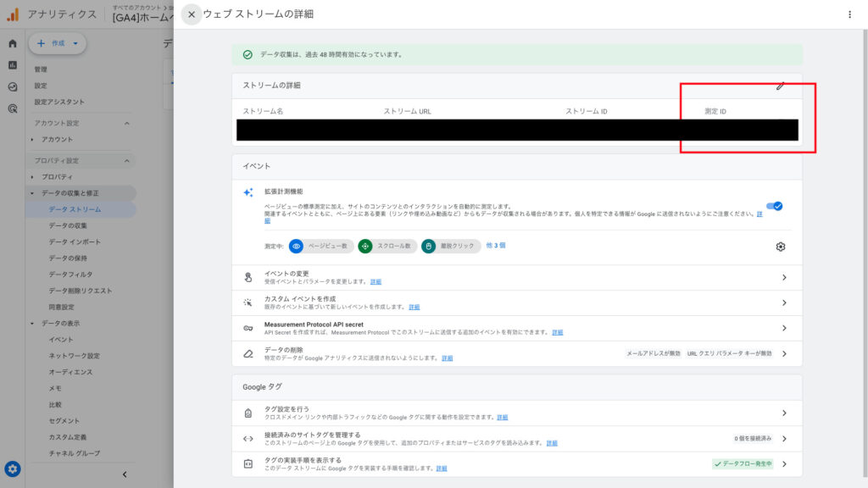Open the Analytics home icon in left rail
Viewport: 868px width, 488px height.
(x=12, y=44)
